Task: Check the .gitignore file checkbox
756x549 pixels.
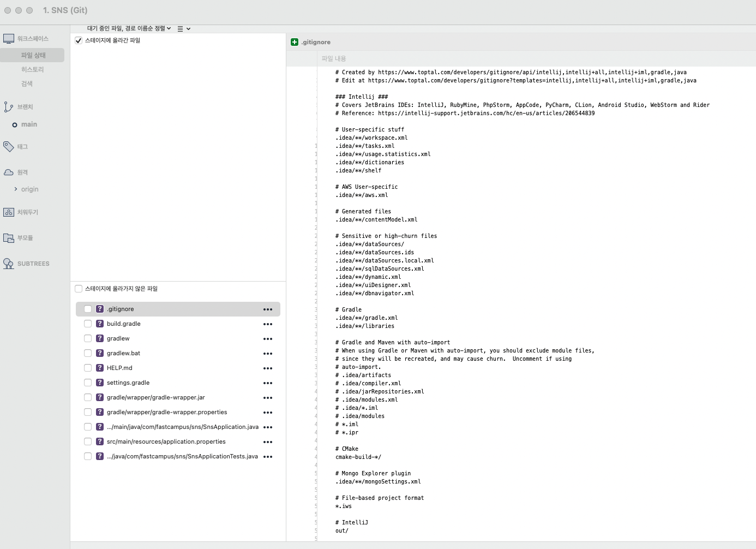Action: pos(88,309)
